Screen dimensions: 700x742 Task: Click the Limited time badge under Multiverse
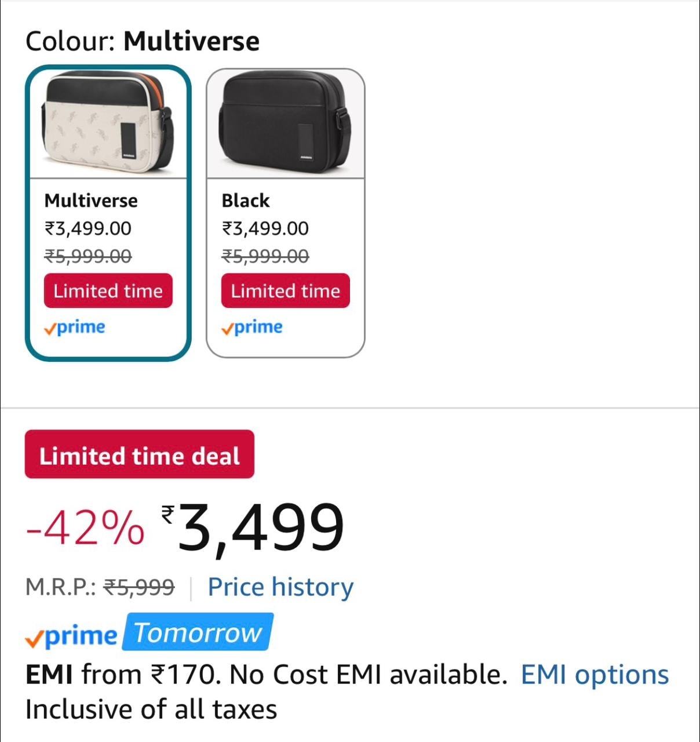pos(108,290)
